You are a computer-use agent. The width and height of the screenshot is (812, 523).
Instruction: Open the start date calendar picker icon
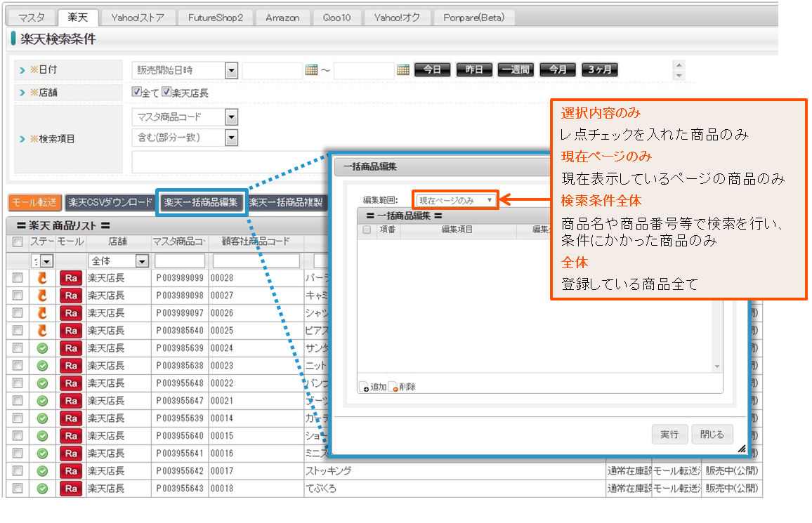point(311,69)
